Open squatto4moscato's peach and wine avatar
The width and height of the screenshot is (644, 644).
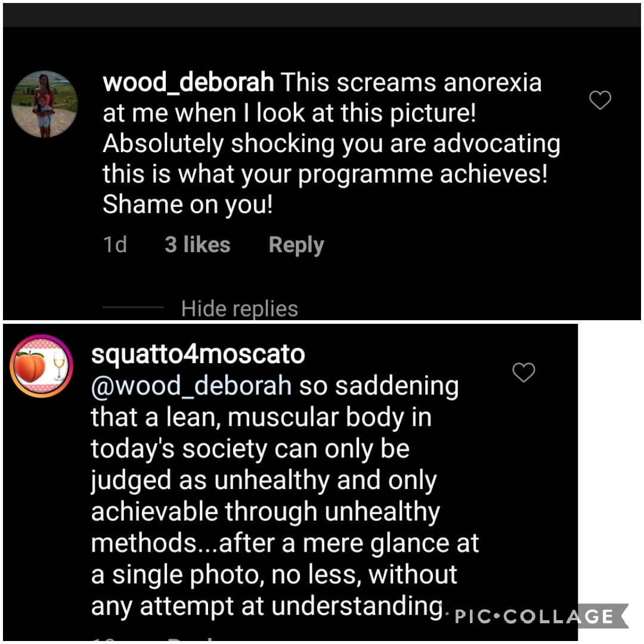[41, 366]
